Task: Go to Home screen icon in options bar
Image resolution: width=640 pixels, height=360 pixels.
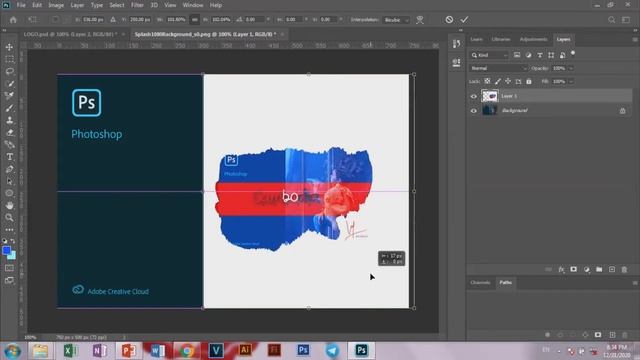Action: [x=13, y=20]
